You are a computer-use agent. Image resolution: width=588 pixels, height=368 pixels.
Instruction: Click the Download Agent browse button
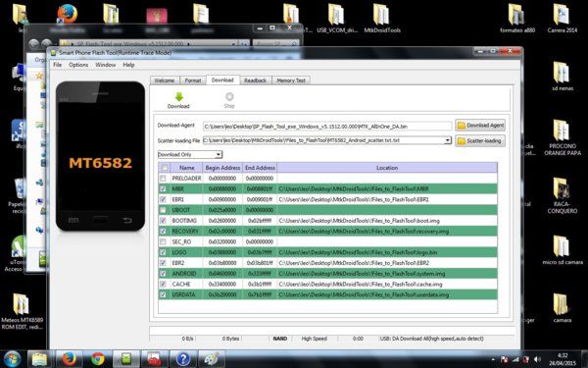pyautogui.click(x=480, y=126)
